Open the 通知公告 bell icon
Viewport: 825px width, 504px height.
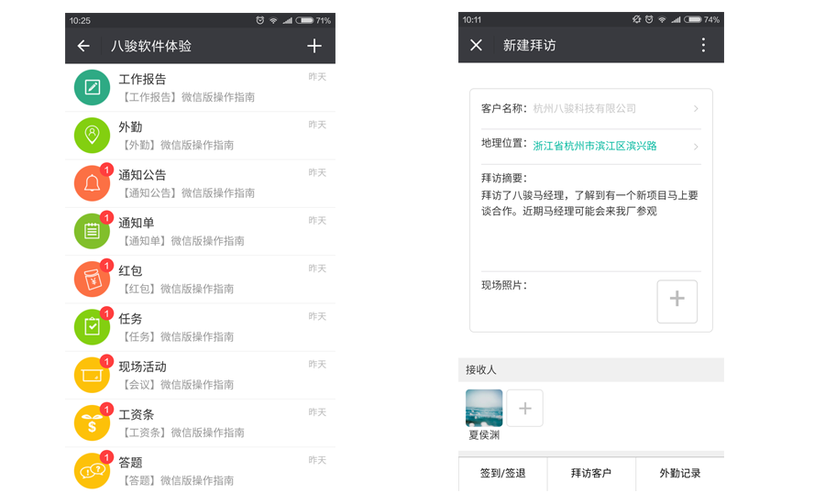click(x=92, y=183)
